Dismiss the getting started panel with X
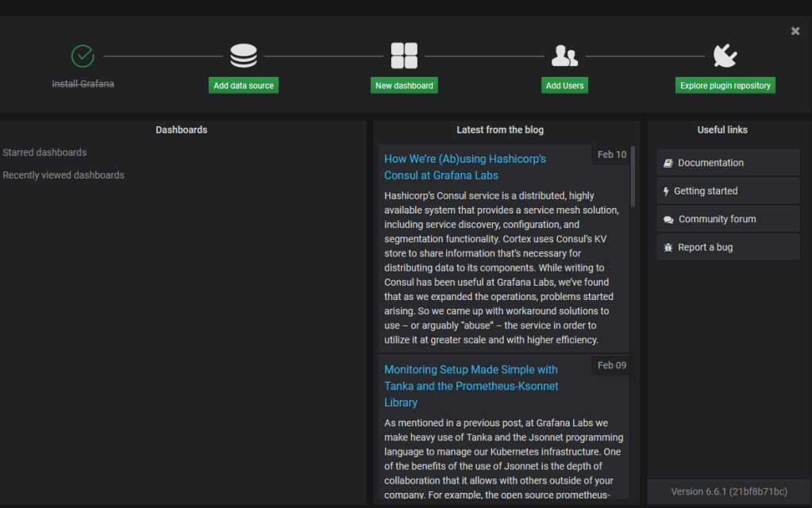812x508 pixels. 795,31
